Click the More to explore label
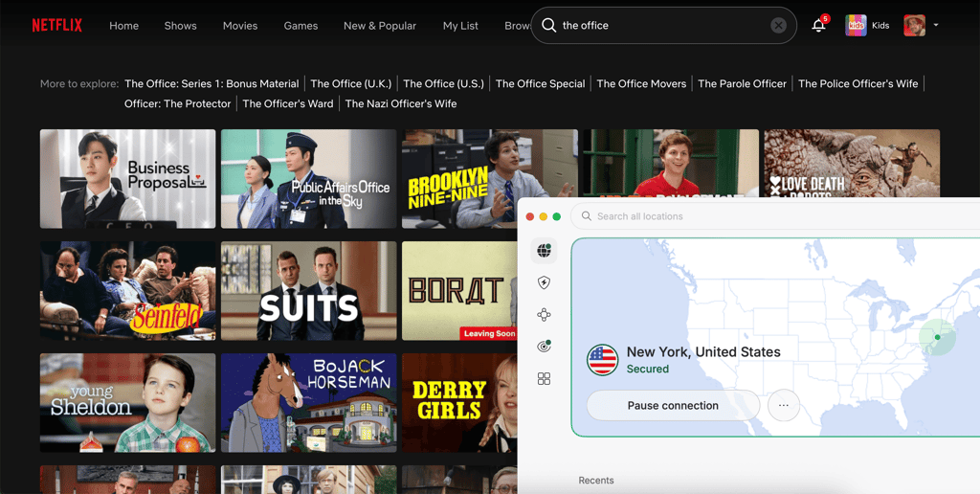 79,83
